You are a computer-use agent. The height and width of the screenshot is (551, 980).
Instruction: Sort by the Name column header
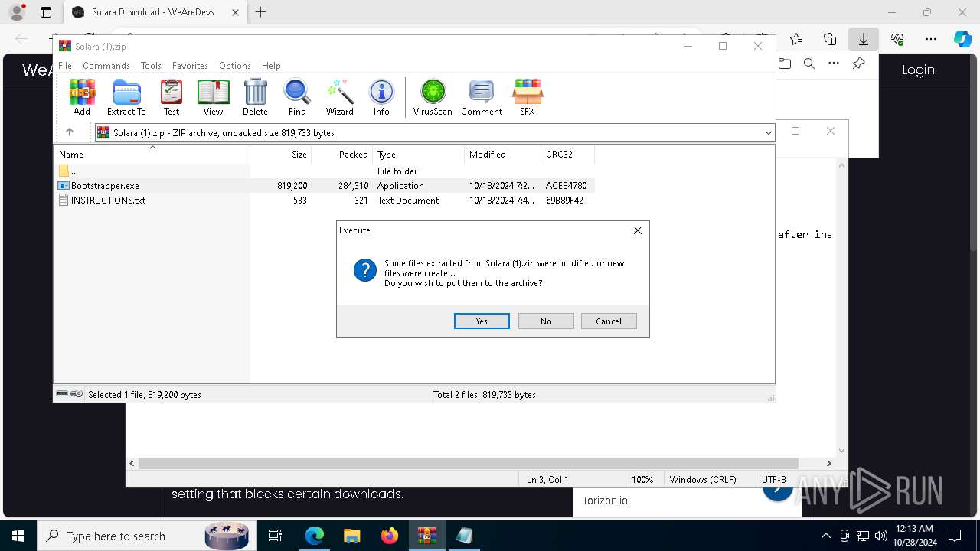pos(153,154)
